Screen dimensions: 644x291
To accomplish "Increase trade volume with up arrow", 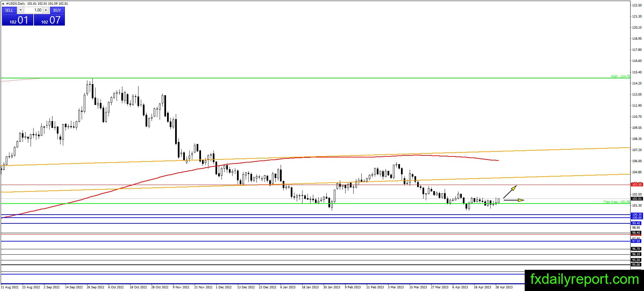I will point(46,10).
